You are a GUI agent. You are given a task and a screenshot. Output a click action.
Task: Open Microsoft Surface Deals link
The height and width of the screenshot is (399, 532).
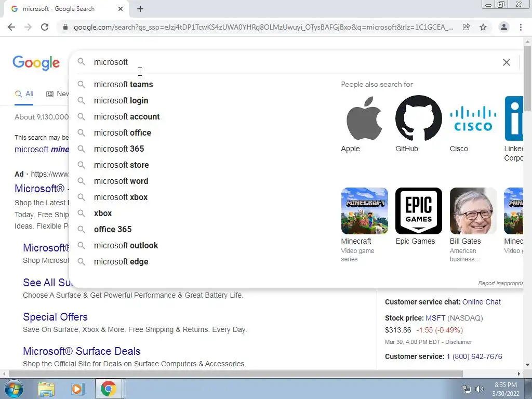(82, 351)
